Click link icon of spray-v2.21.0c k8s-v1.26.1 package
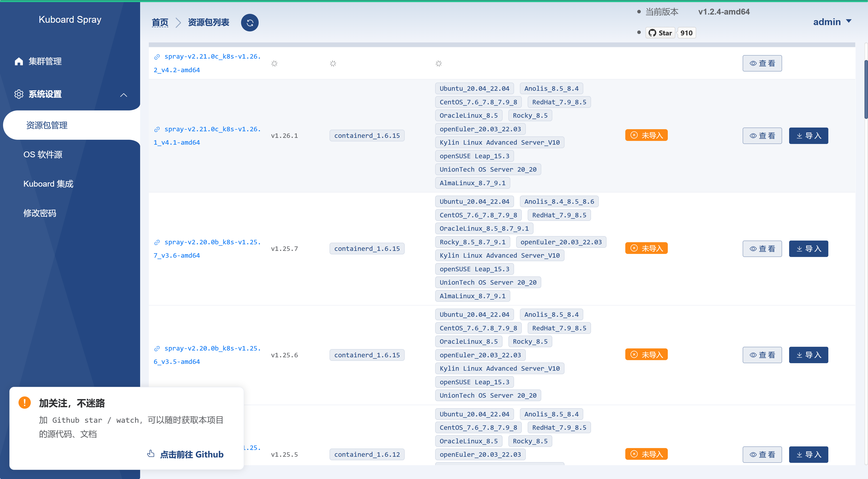 click(x=157, y=129)
